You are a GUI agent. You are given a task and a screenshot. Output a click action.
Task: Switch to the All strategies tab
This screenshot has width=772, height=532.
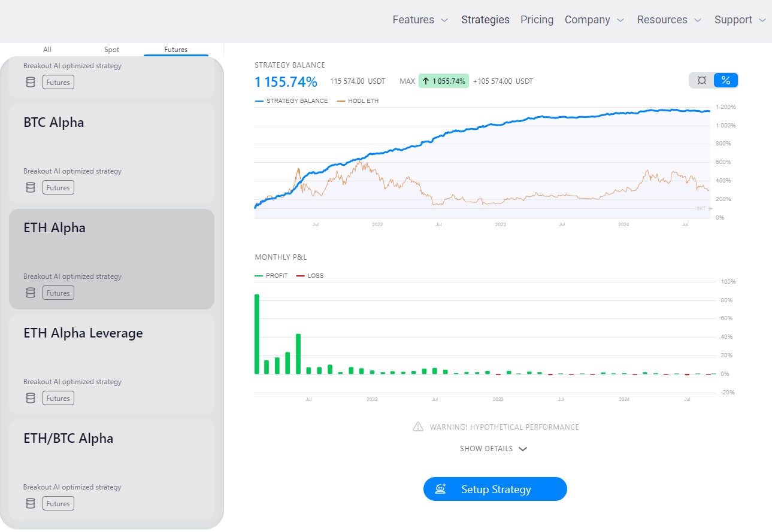(47, 50)
